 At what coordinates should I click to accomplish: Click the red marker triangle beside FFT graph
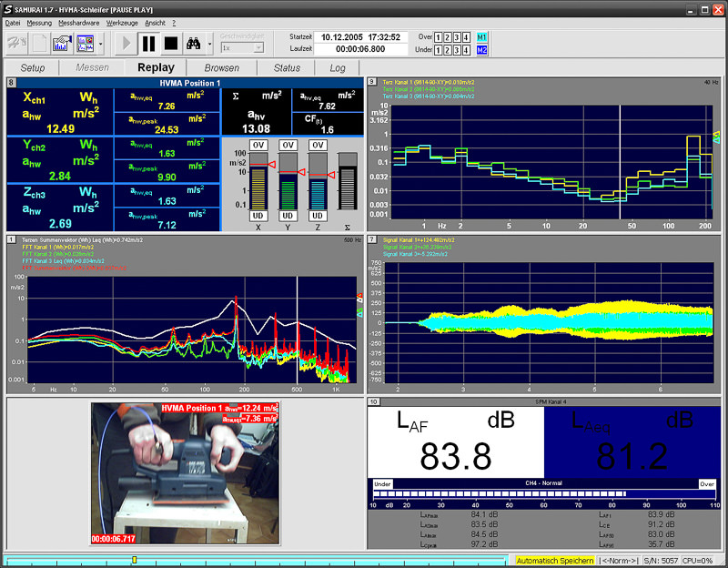[359, 297]
